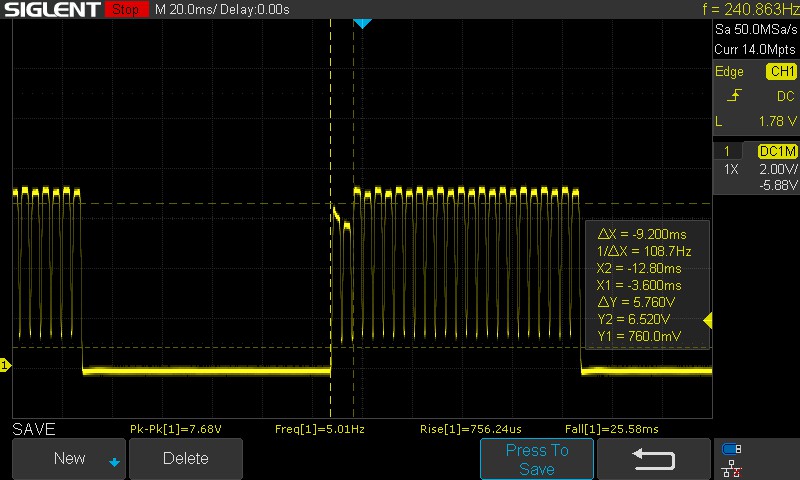The image size is (800, 480).
Task: Select the channel 1 tab
Action: pyautogui.click(x=727, y=150)
